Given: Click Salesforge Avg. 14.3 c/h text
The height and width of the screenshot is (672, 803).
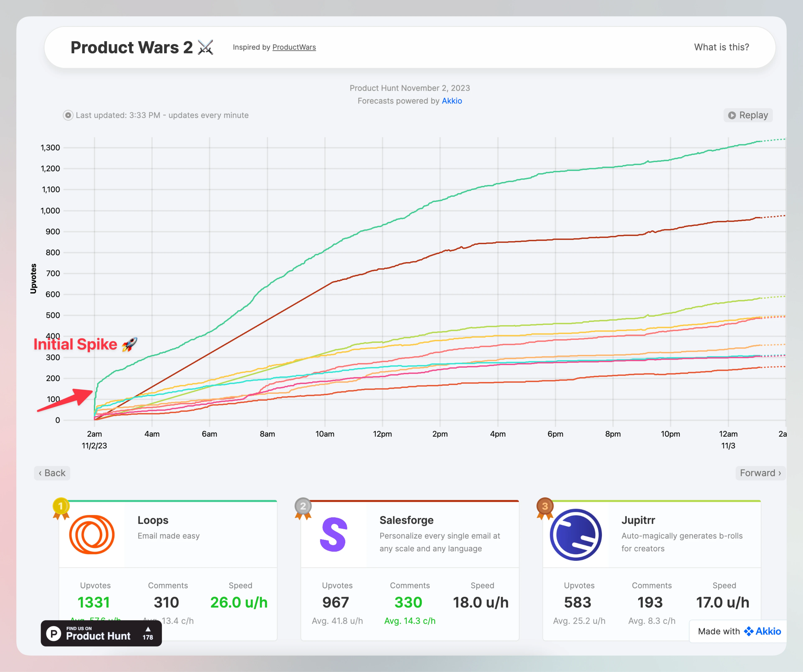Looking at the screenshot, I should (x=410, y=621).
